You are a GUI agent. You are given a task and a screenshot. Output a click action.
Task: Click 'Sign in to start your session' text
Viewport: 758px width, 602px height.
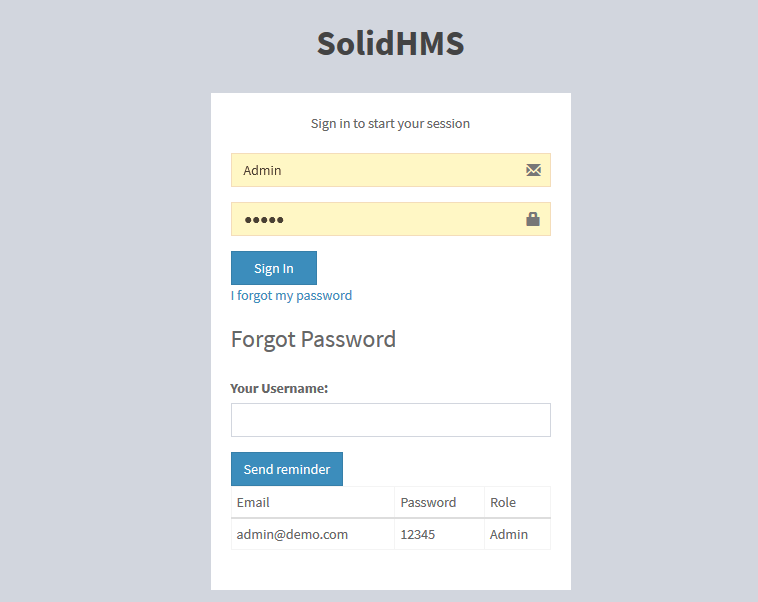(x=390, y=124)
